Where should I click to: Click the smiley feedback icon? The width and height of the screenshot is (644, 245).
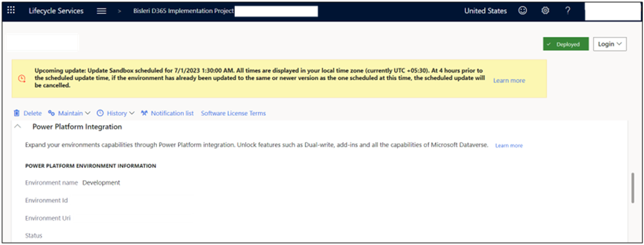523,11
